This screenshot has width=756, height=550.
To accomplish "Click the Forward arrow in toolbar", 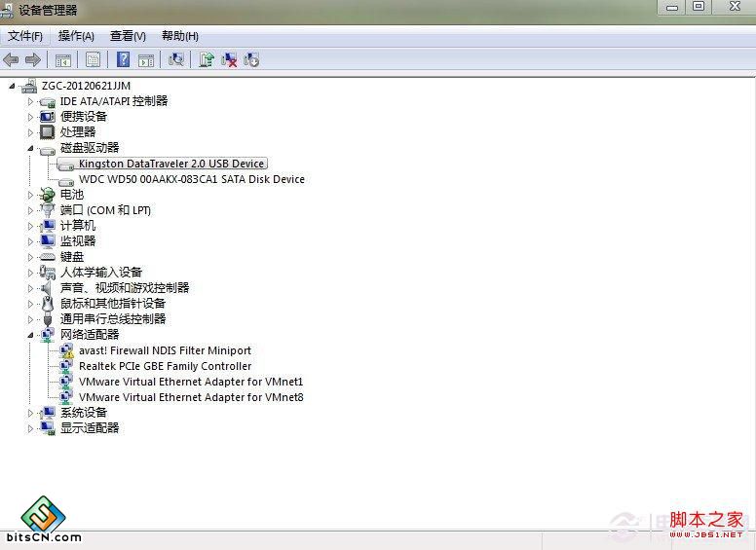I will (x=33, y=59).
